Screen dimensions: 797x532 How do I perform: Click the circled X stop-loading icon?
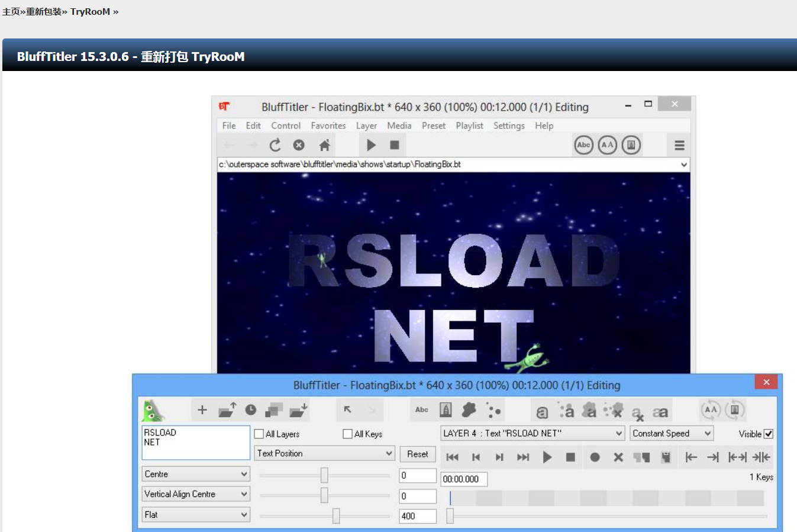click(x=299, y=145)
